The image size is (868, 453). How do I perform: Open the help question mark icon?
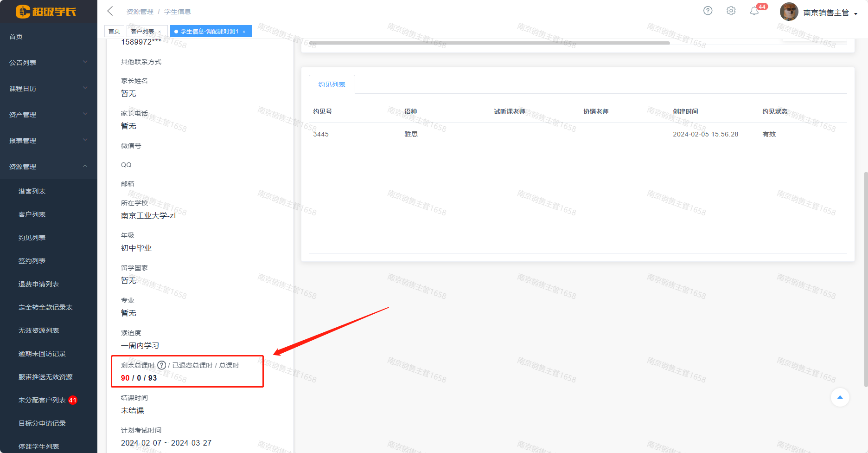pyautogui.click(x=708, y=11)
